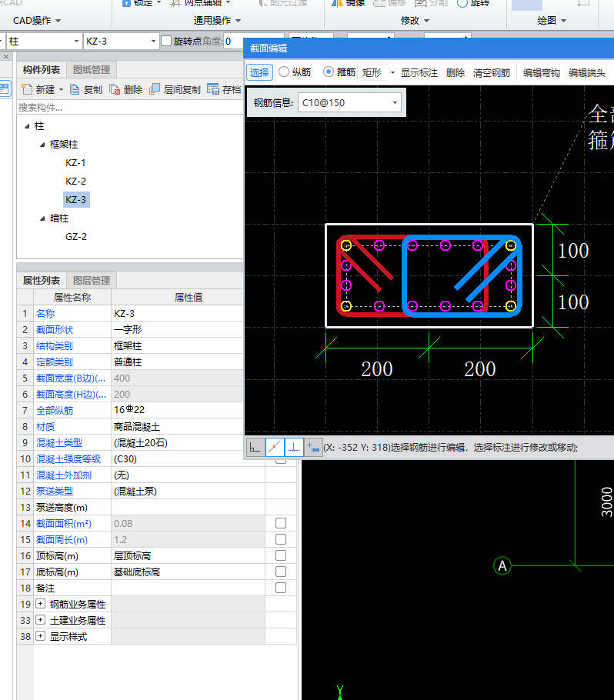Click the 新建 new component icon
The height and width of the screenshot is (700, 614).
pyautogui.click(x=27, y=89)
